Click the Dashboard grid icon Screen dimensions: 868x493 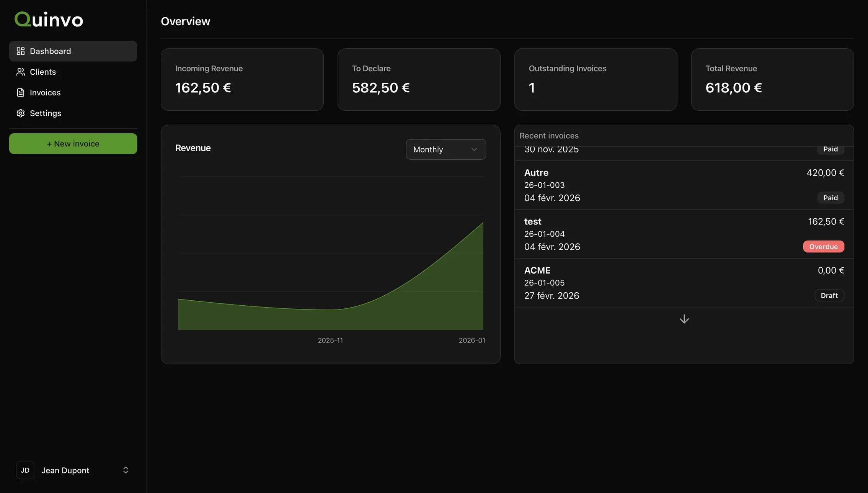(x=21, y=51)
